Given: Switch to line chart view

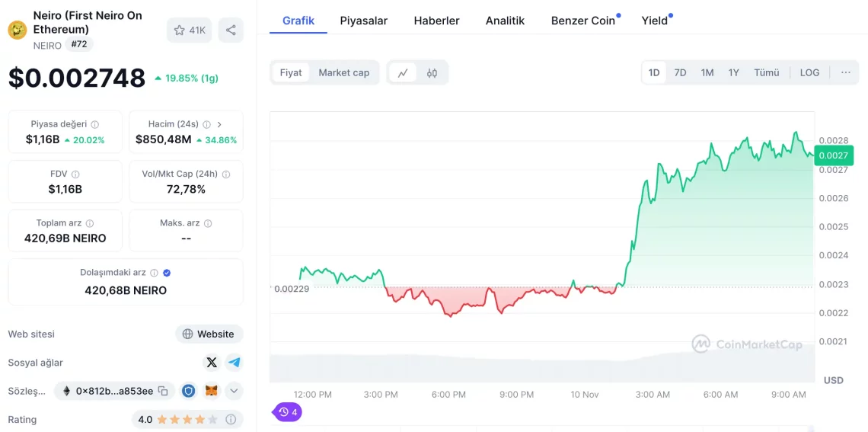Looking at the screenshot, I should tap(403, 72).
